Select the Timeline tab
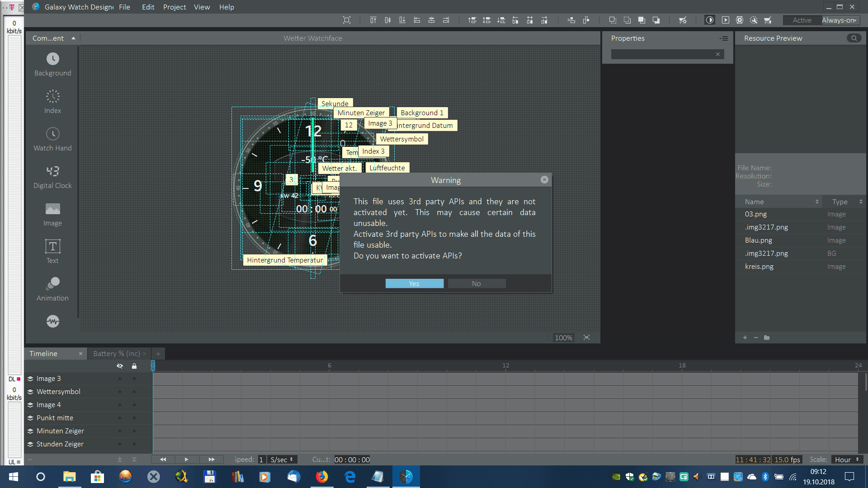 point(43,354)
